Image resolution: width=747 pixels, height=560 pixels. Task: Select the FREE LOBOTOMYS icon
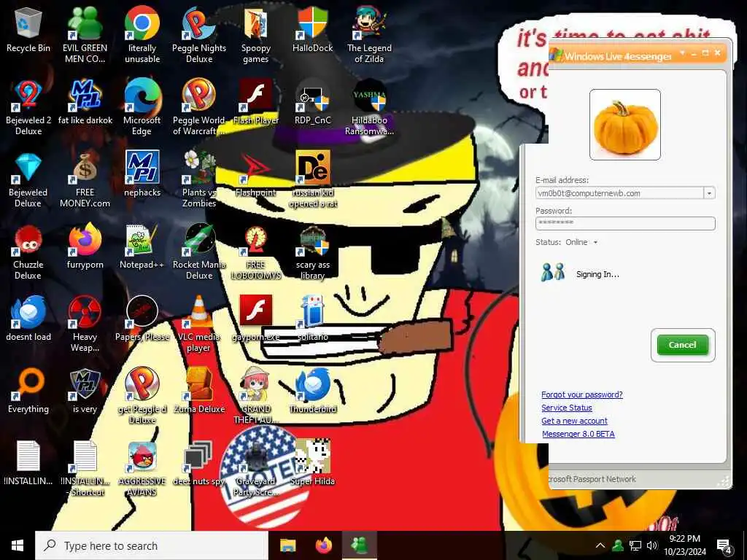coord(256,252)
